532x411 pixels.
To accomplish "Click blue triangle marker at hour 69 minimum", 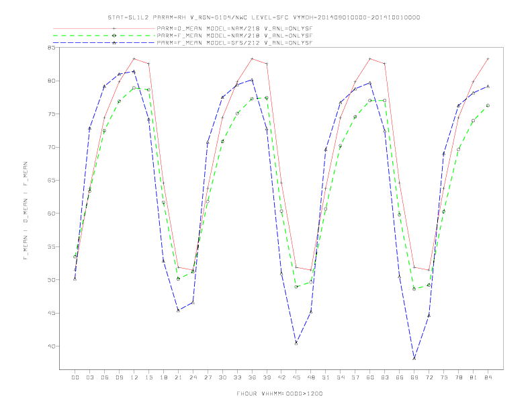I will pyautogui.click(x=414, y=358).
